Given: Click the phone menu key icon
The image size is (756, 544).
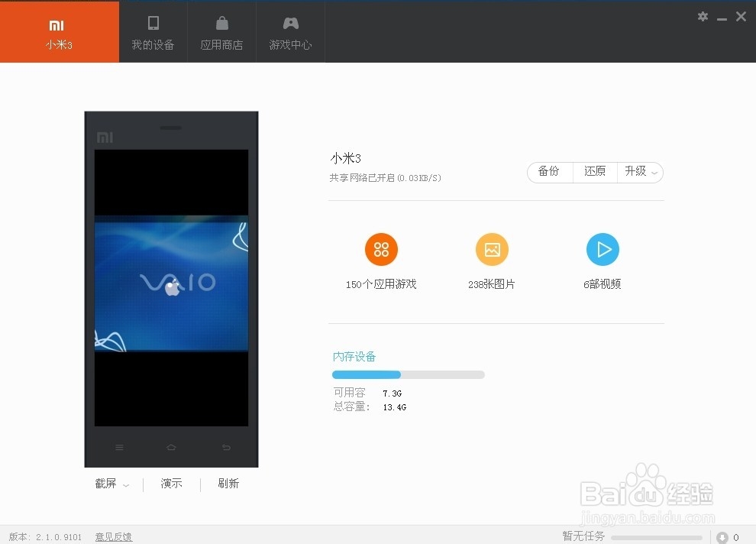Looking at the screenshot, I should coord(119,448).
